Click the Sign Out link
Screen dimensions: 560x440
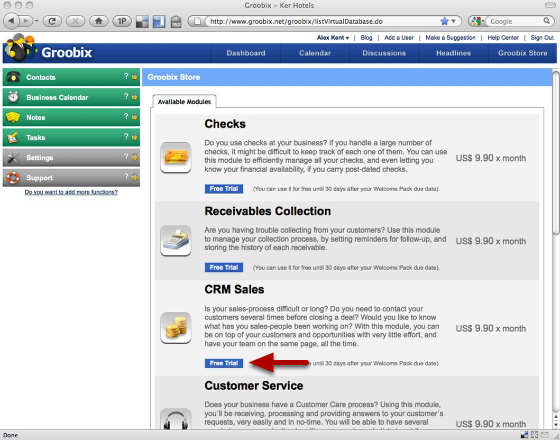pyautogui.click(x=542, y=38)
